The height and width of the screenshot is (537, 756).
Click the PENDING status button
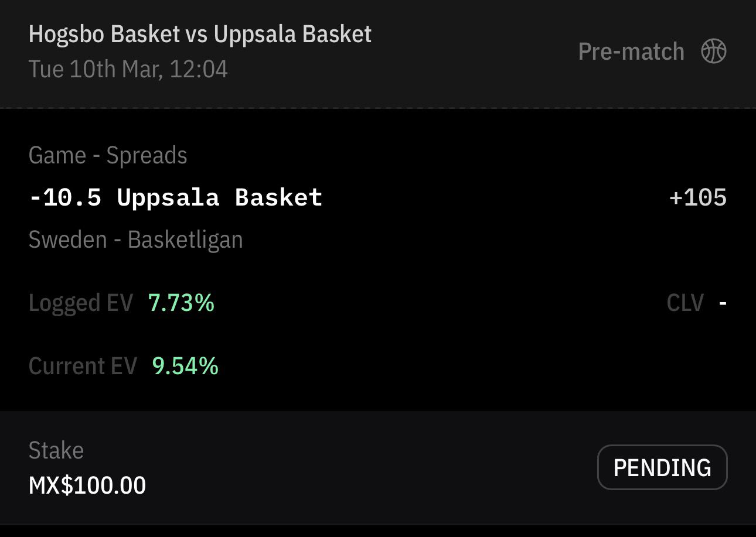[662, 467]
